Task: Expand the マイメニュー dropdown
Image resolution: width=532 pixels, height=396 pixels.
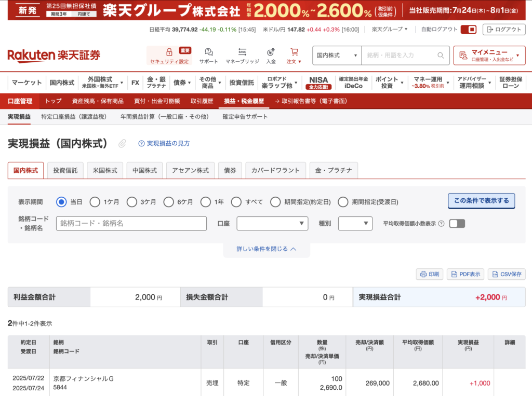Action: [489, 55]
